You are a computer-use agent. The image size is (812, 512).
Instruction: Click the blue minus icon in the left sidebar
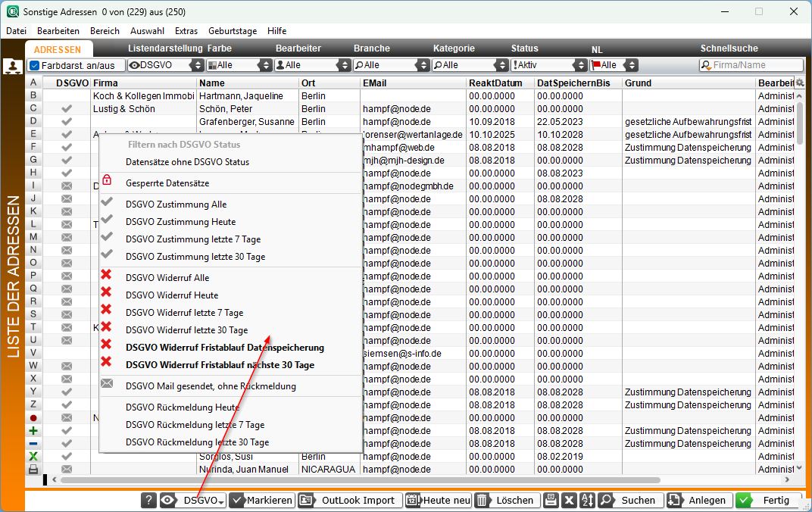coord(33,443)
